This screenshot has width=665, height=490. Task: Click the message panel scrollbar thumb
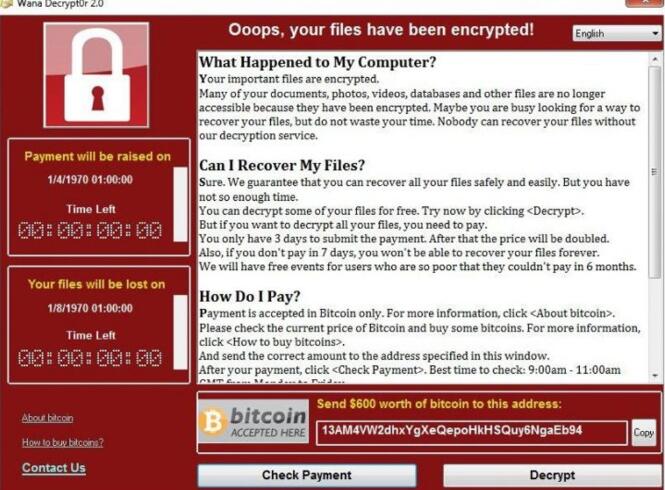click(x=655, y=172)
